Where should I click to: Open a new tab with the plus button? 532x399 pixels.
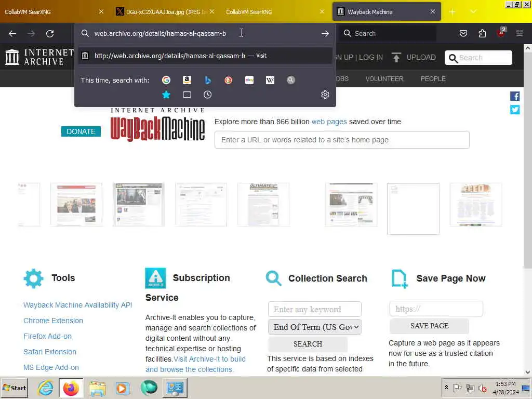click(x=452, y=12)
